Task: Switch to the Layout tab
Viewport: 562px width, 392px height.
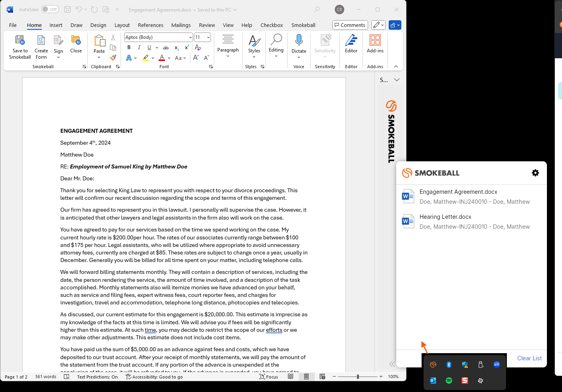Action: tap(122, 25)
